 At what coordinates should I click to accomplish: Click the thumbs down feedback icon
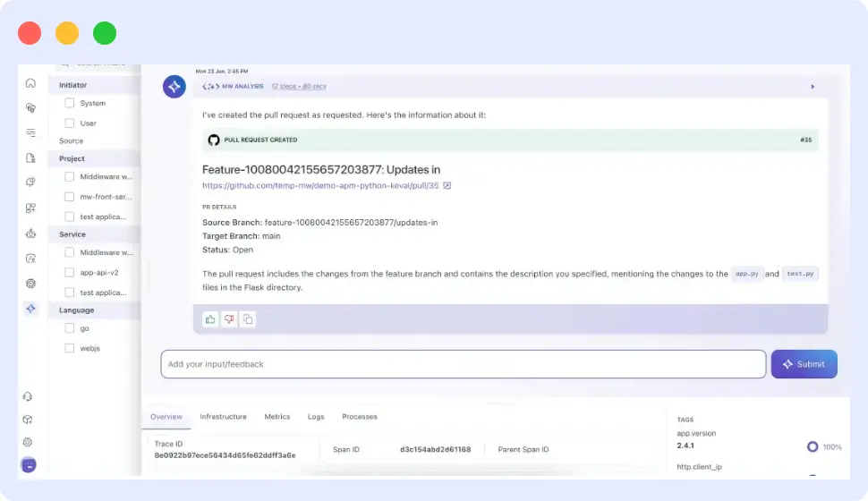(x=229, y=319)
